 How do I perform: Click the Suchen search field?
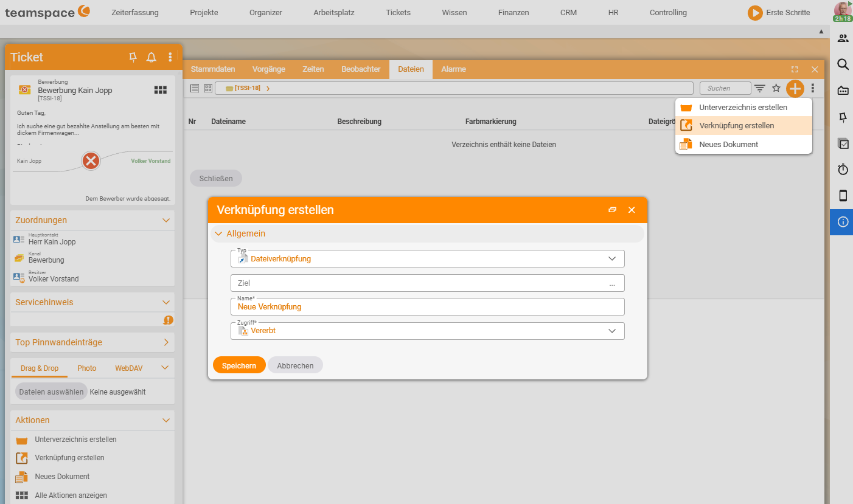pos(725,88)
